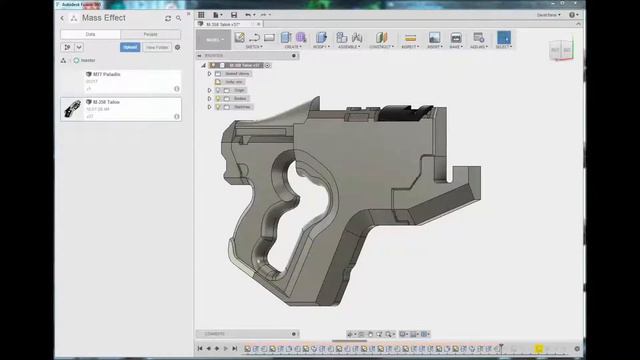
Task: Open the Create dropdown menu
Action: pyautogui.click(x=292, y=47)
